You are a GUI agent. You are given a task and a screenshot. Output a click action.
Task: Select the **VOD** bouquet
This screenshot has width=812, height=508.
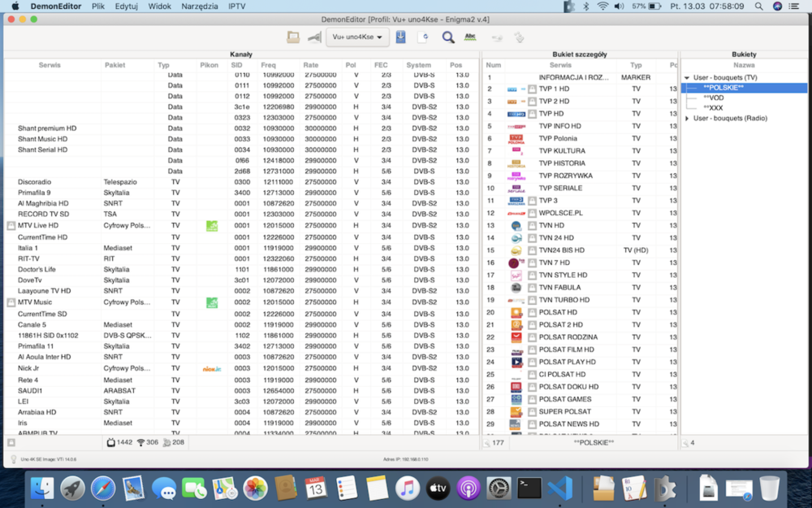(714, 98)
